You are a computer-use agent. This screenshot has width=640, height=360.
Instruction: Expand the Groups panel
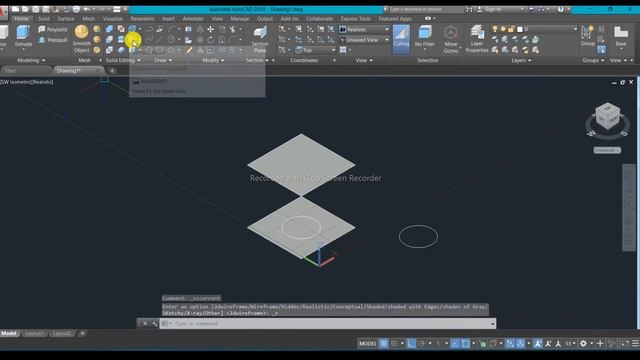click(x=593, y=60)
